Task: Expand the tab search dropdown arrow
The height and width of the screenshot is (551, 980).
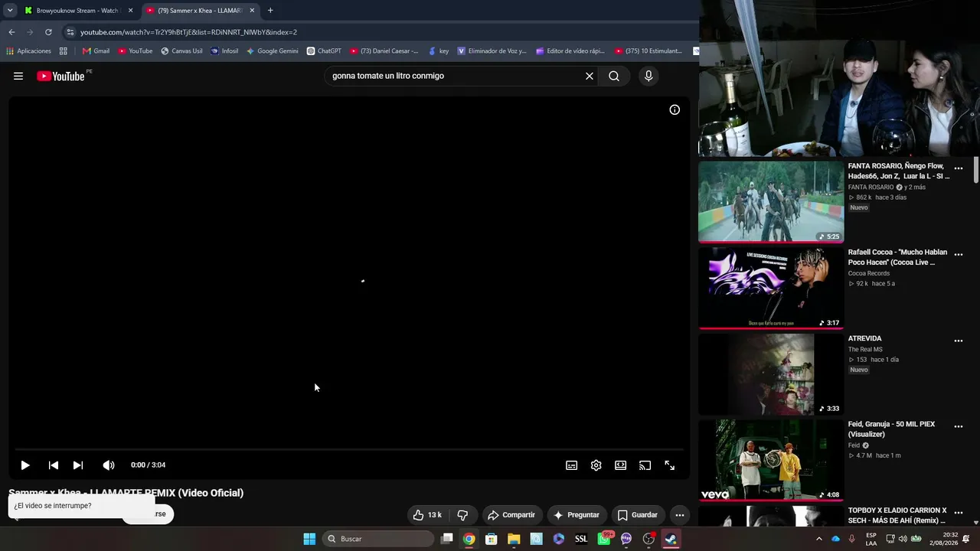Action: pos(10,11)
